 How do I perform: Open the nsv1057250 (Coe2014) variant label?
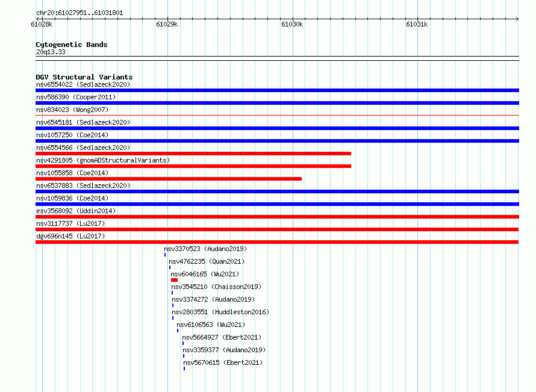pyautogui.click(x=72, y=135)
